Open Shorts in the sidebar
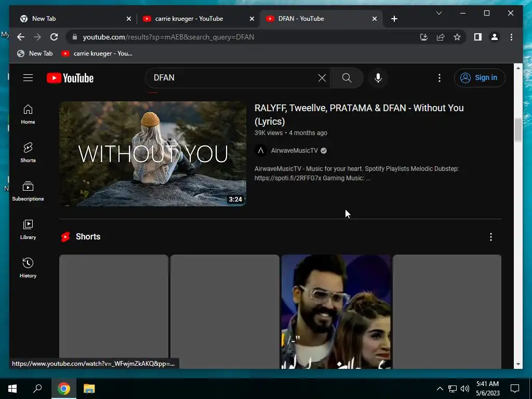Screen dimensions: 532x399 pos(28,153)
